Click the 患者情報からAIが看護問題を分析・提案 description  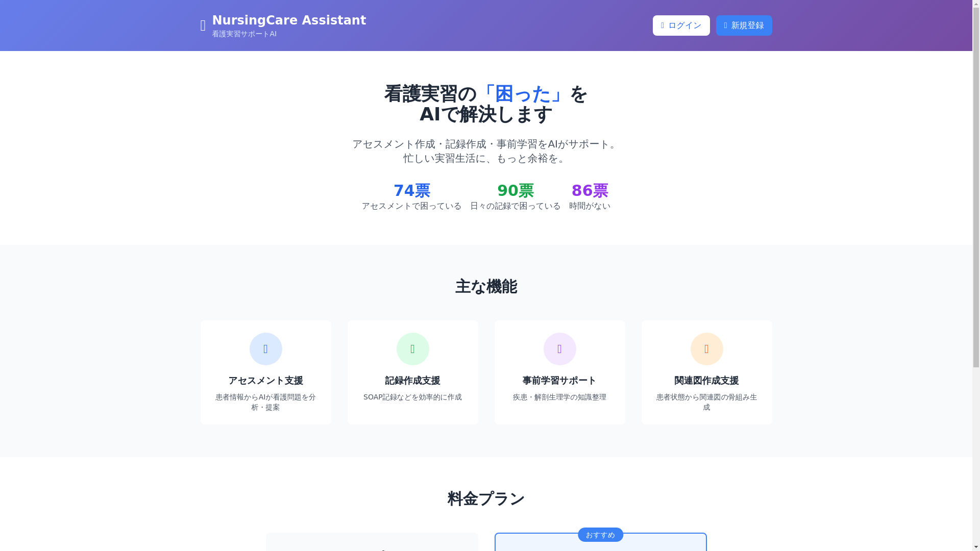[265, 402]
